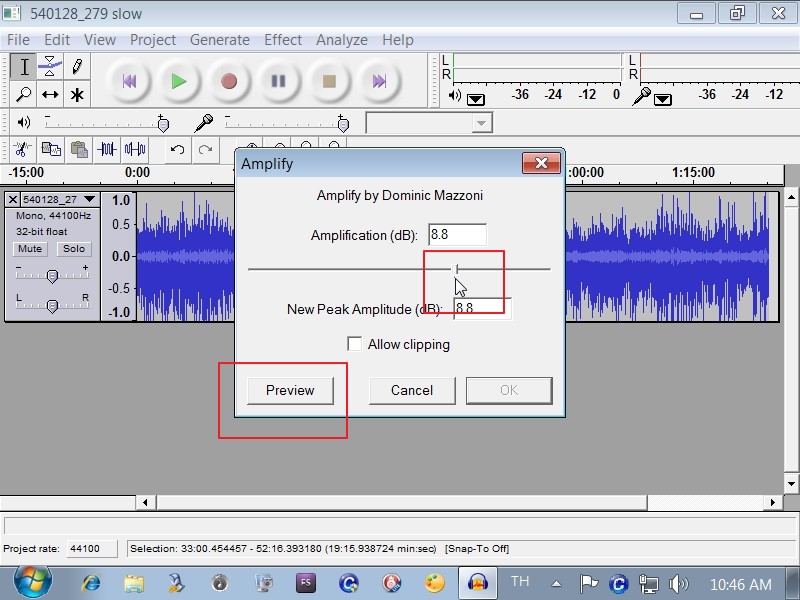This screenshot has width=800, height=600.
Task: Trim audio outside the selection
Action: [107, 149]
